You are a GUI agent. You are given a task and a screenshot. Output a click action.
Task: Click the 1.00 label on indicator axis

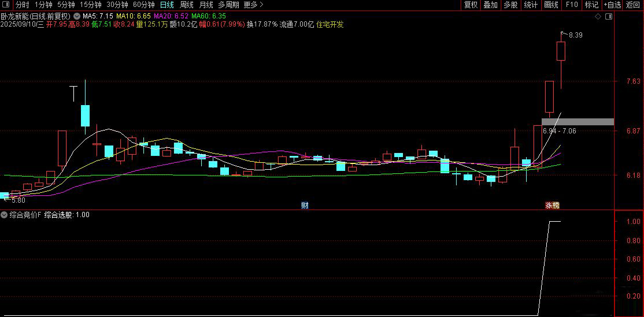point(634,222)
